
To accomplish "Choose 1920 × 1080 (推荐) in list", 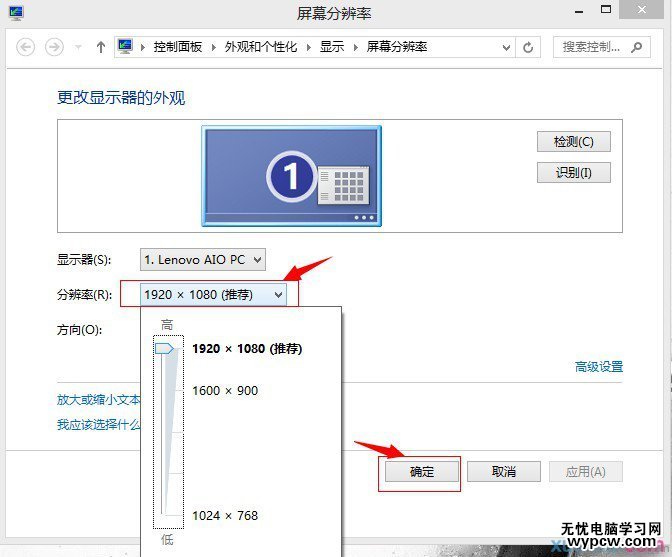I will click(247, 349).
